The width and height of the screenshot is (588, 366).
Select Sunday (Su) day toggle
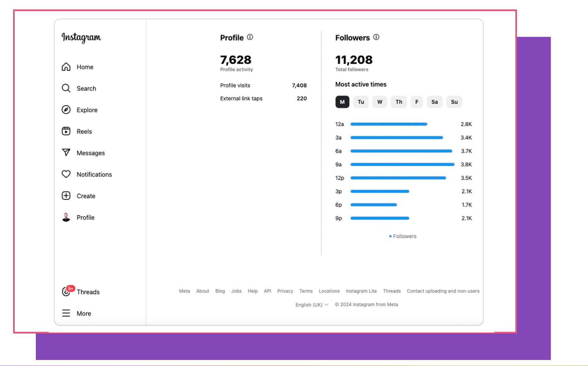point(454,102)
